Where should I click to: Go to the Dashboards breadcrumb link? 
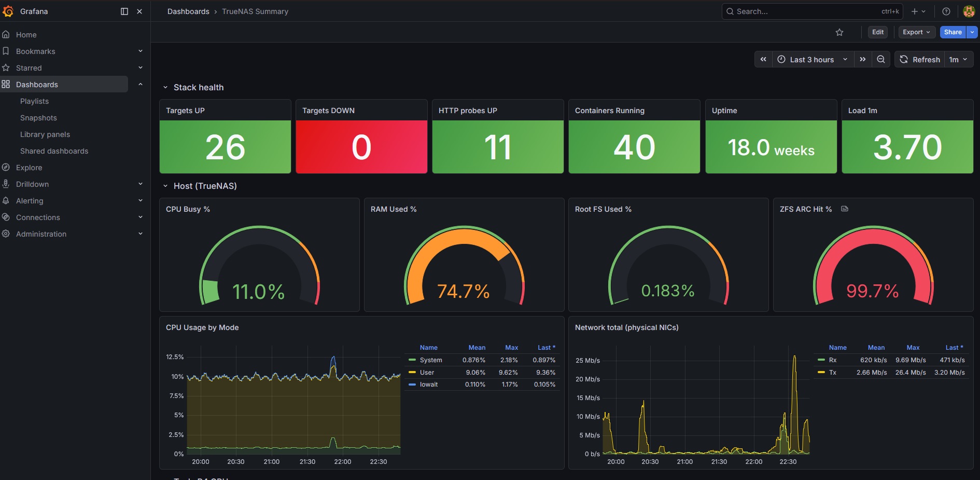click(x=188, y=11)
